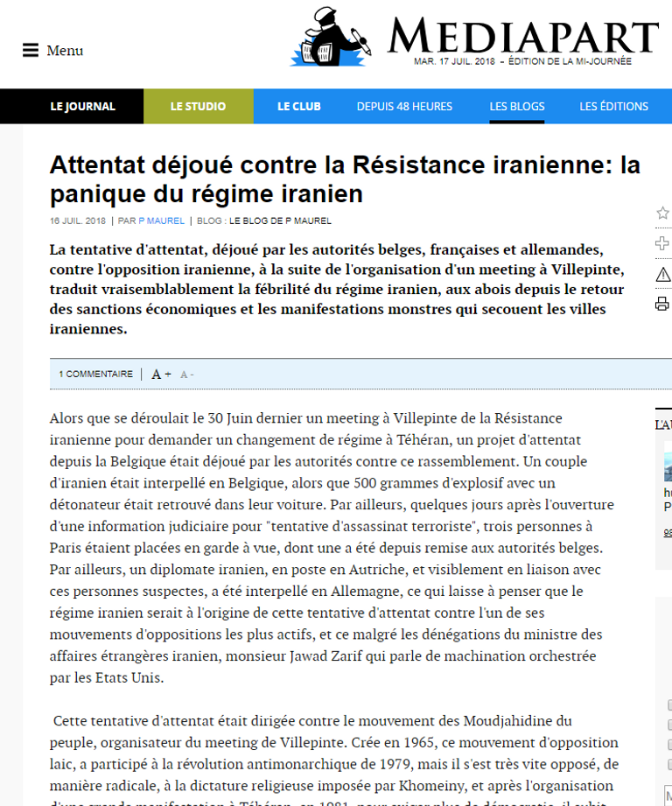Click the Mediapart logo illustration
The width and height of the screenshot is (672, 806).
[331, 37]
